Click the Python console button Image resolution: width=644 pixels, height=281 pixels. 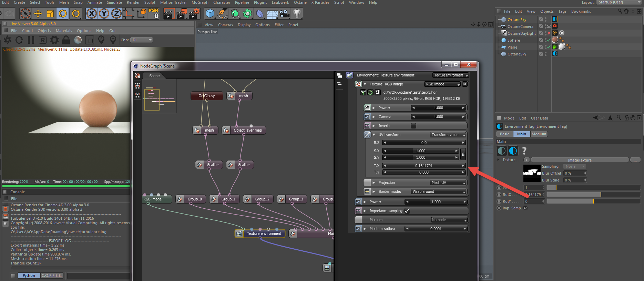coord(29,275)
